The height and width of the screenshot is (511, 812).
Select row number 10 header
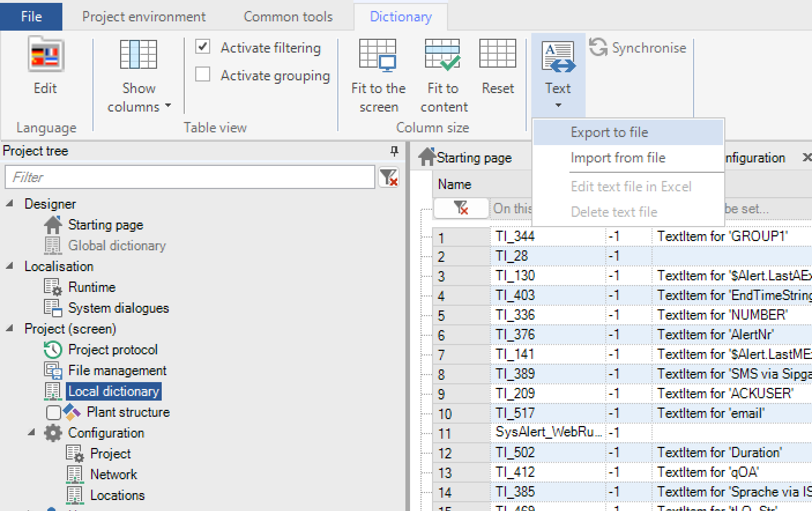(x=461, y=414)
